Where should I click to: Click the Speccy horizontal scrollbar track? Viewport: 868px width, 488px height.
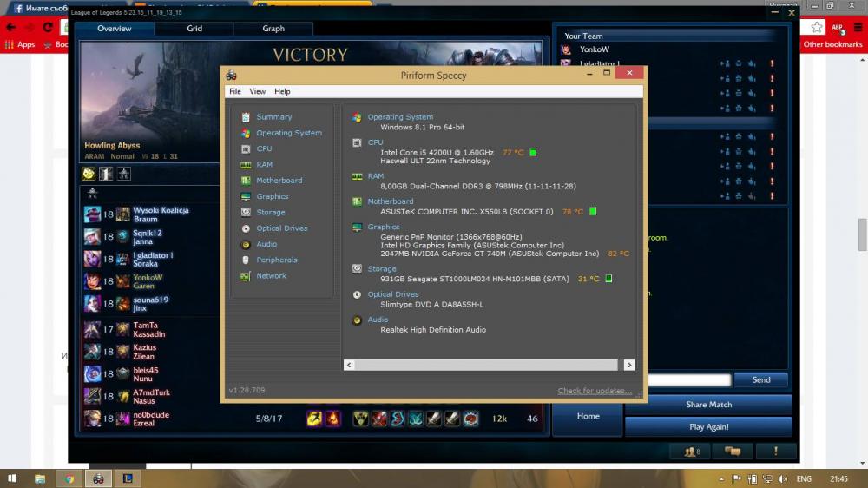click(x=486, y=365)
